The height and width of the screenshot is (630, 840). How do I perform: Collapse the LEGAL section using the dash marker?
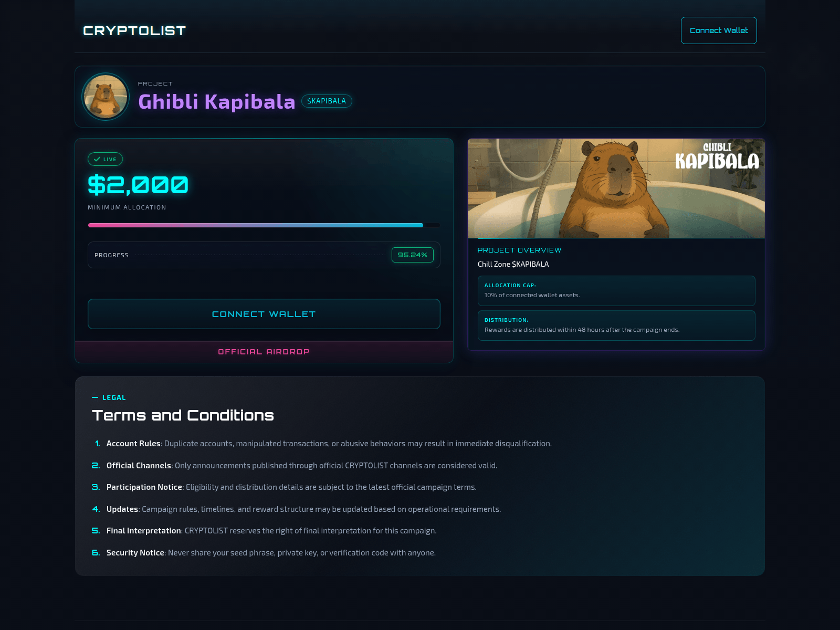pyautogui.click(x=96, y=397)
